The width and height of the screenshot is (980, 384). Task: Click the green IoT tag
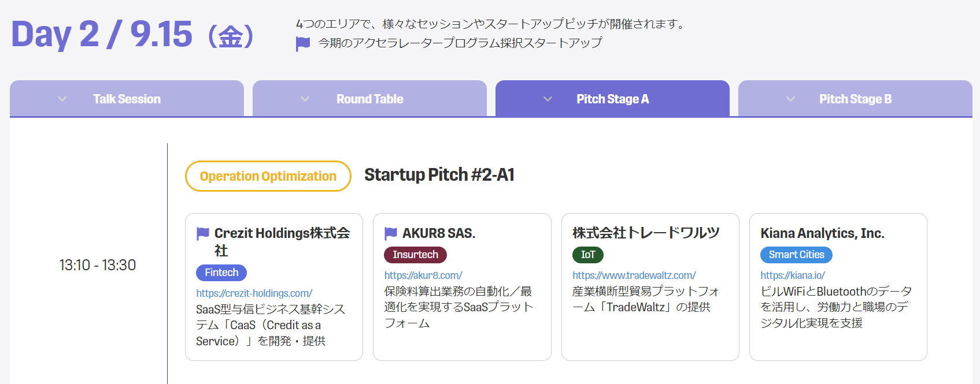(588, 255)
